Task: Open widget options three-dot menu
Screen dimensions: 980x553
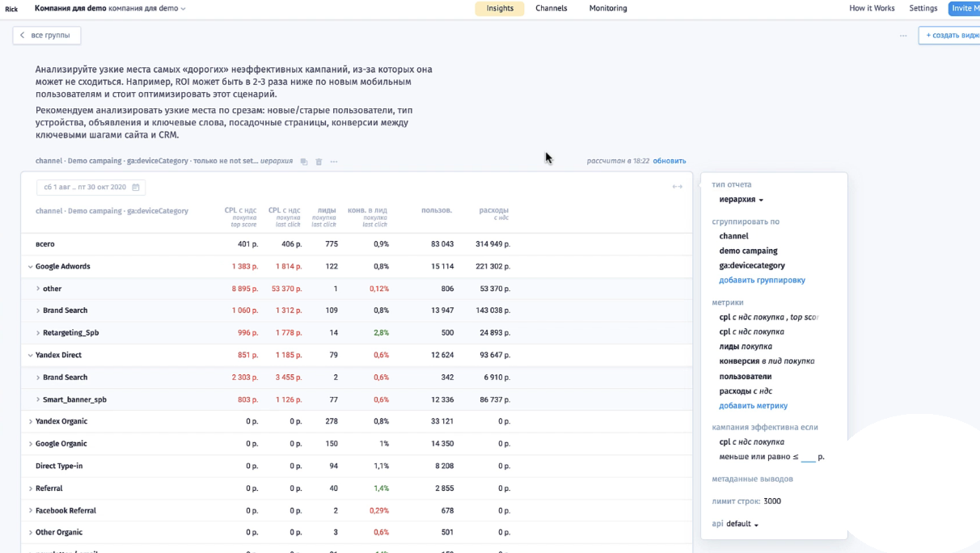Action: pyautogui.click(x=334, y=162)
